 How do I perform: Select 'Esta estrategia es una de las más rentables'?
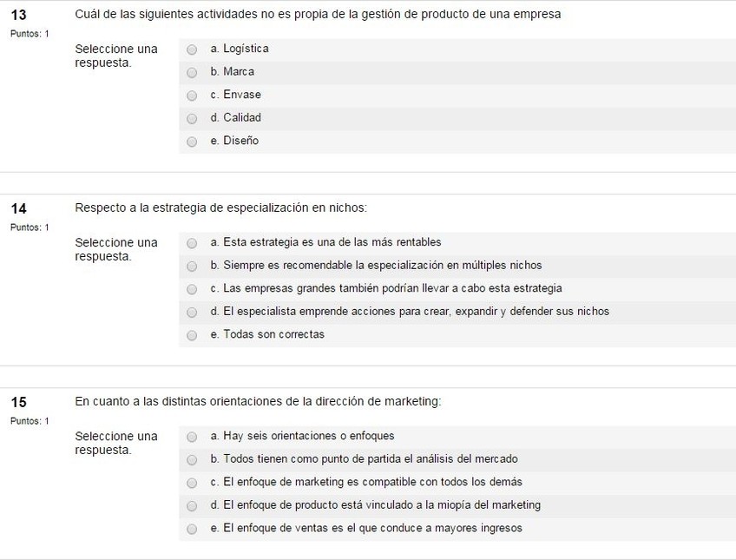coord(192,243)
